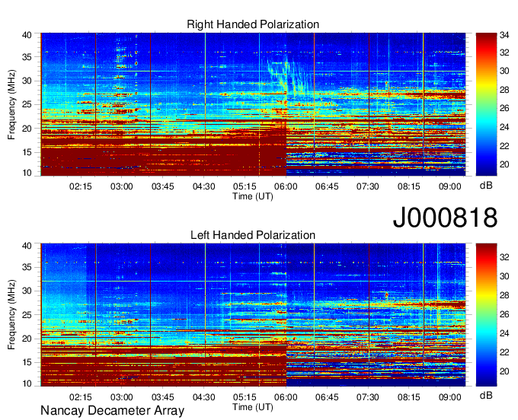The width and height of the screenshot is (518, 420).
Task: Click '05:15' time tick under Left Handed plot
Action: pyautogui.click(x=245, y=397)
